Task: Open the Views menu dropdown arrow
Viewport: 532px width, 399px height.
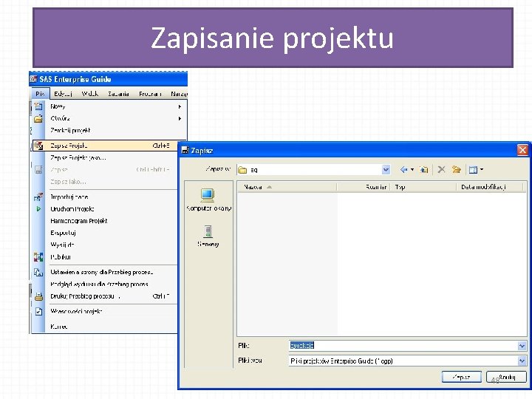Action: [482, 169]
